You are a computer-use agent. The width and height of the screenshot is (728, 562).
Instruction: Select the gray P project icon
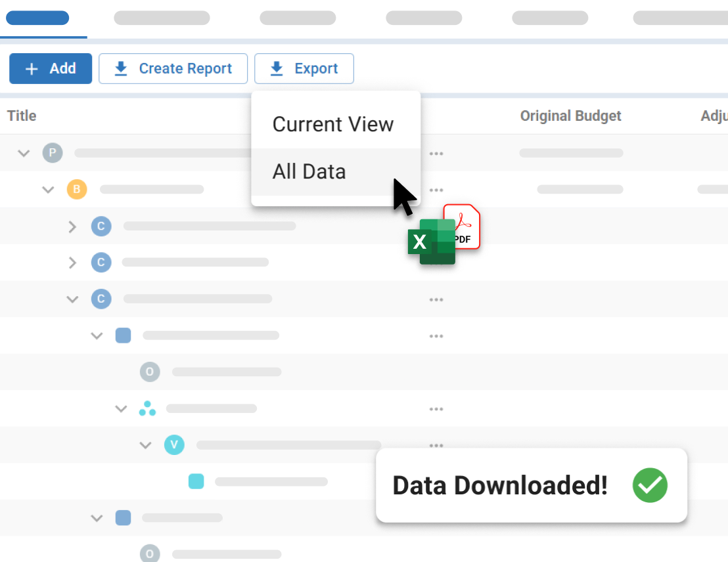tap(53, 152)
